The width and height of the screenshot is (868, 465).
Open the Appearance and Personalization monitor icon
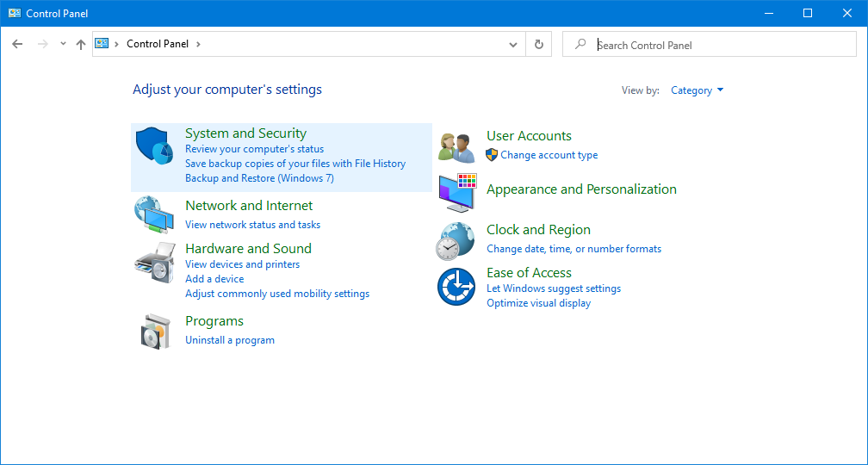coord(457,193)
